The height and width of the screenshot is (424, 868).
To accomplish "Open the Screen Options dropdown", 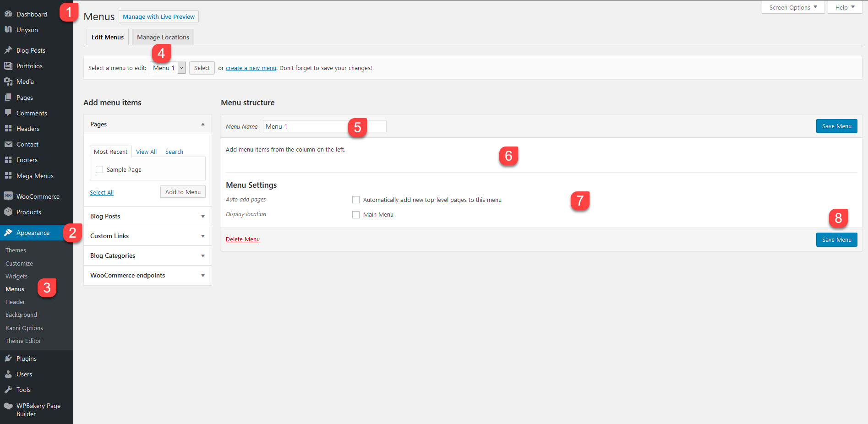I will coord(793,7).
